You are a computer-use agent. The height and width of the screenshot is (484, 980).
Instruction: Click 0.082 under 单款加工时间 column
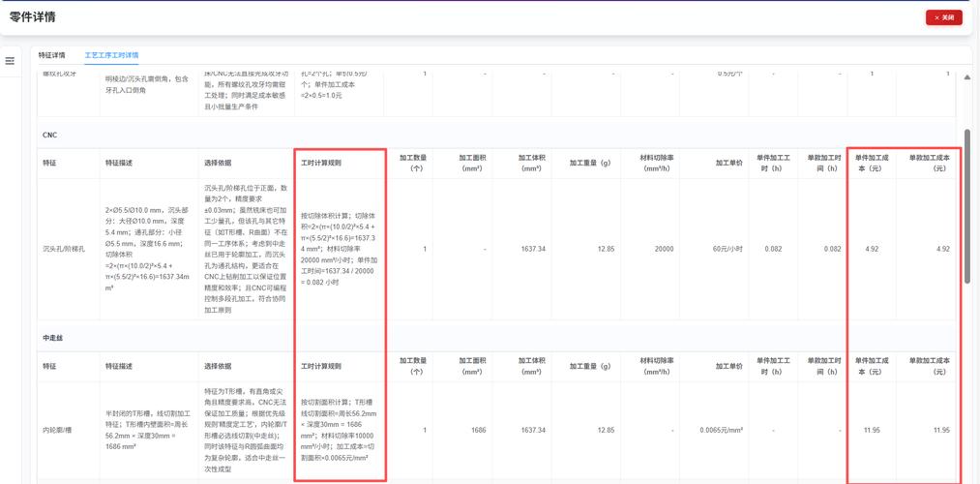(833, 249)
